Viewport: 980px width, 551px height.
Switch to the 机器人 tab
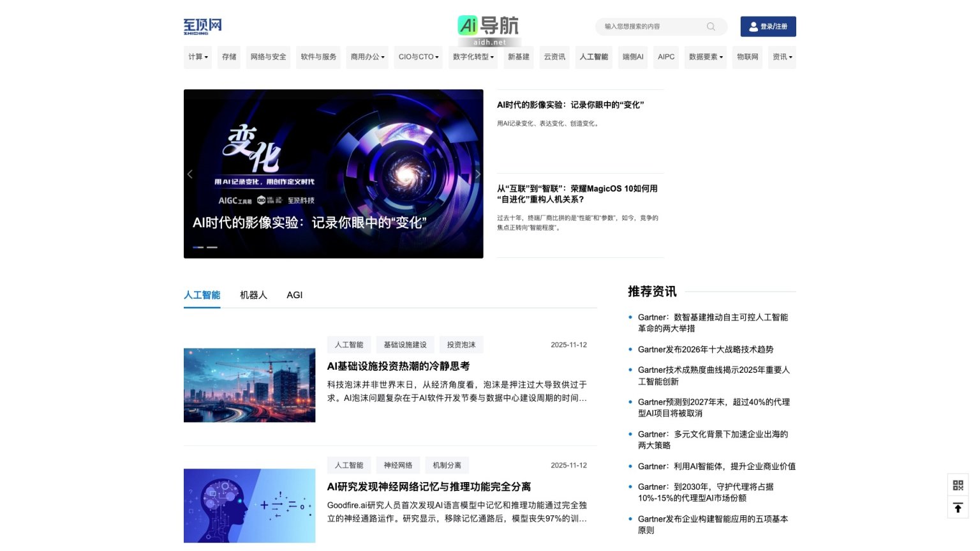pyautogui.click(x=253, y=295)
